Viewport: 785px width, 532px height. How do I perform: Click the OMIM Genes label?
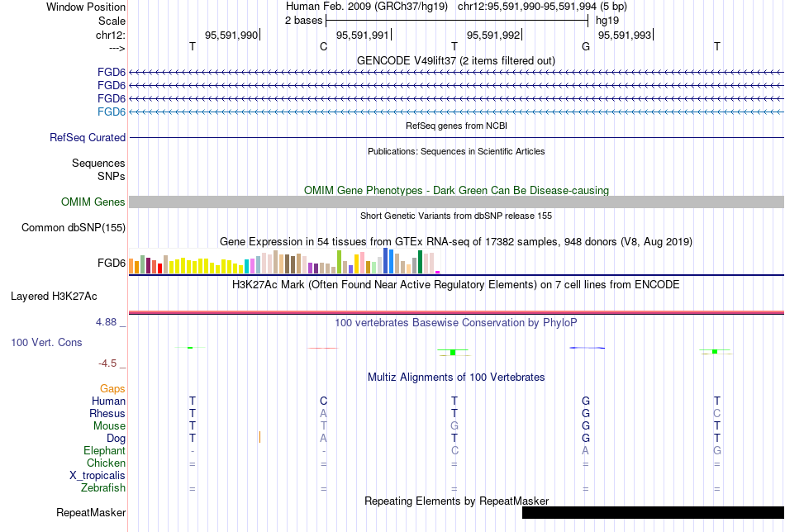coord(93,202)
